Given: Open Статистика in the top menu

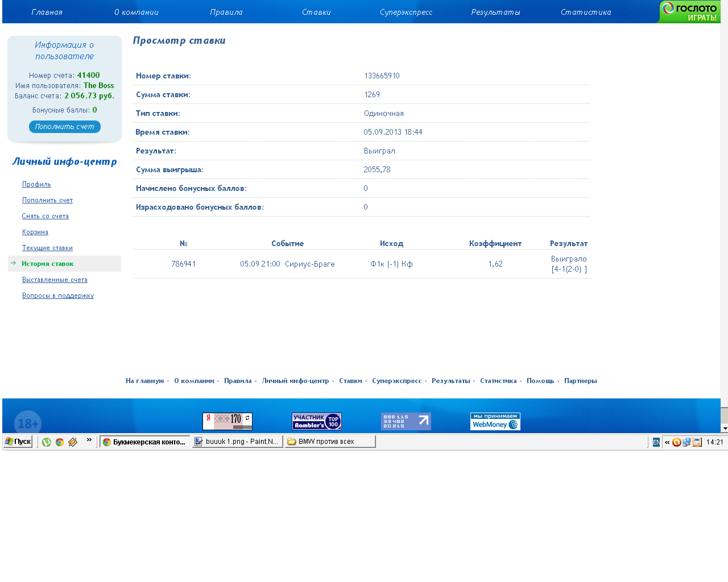Looking at the screenshot, I should (586, 12).
